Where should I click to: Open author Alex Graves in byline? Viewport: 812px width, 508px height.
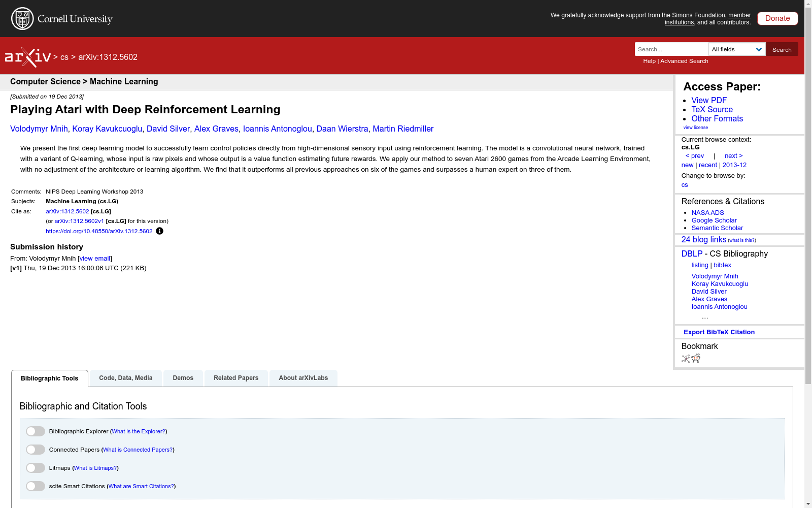coord(216,129)
